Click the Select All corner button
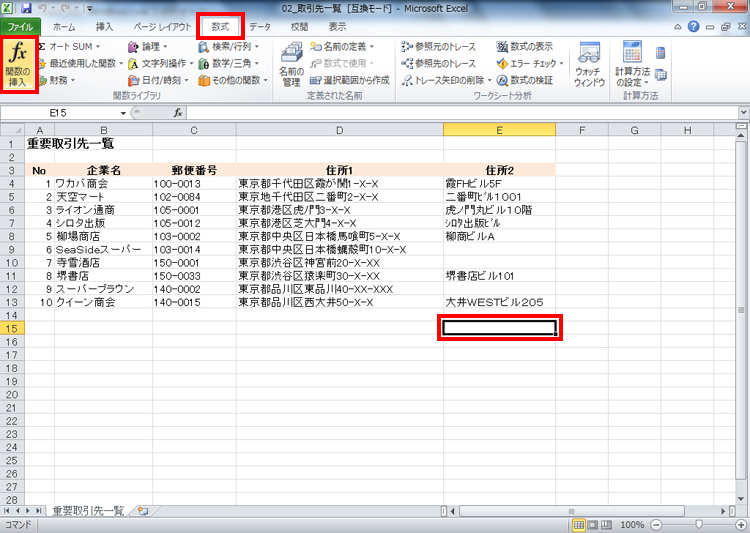 (12, 130)
